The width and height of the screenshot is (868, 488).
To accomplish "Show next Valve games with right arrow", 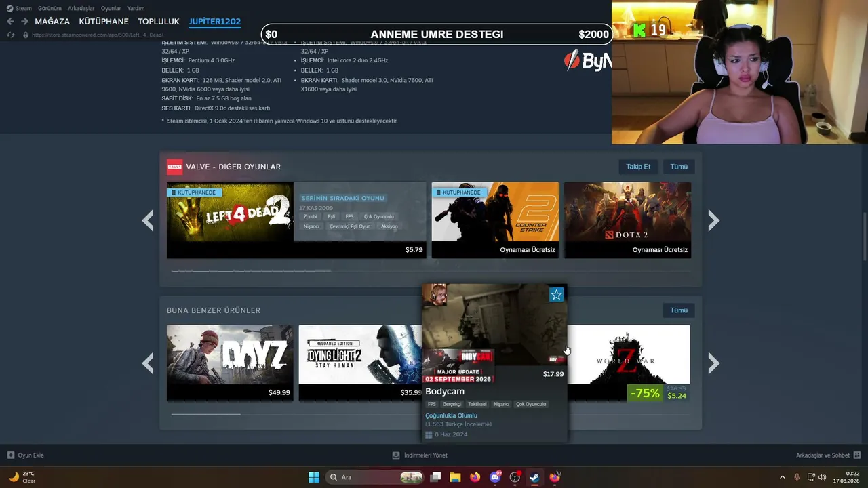I will click(x=713, y=220).
